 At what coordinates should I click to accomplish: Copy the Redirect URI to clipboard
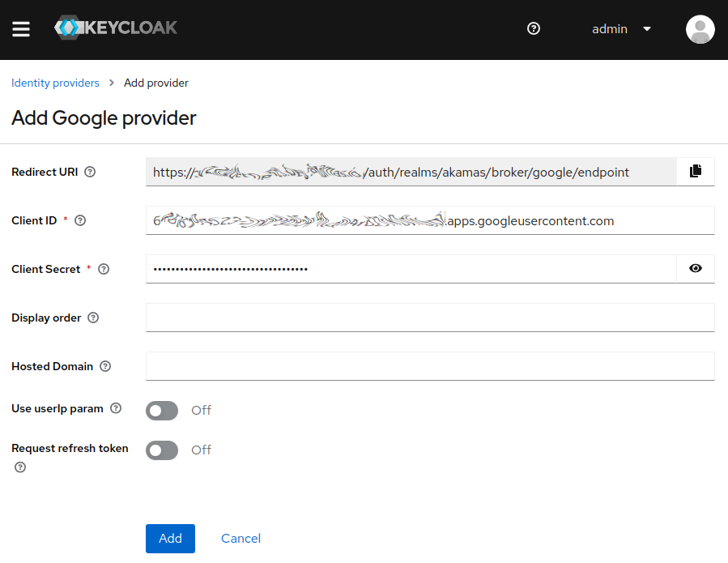point(695,172)
